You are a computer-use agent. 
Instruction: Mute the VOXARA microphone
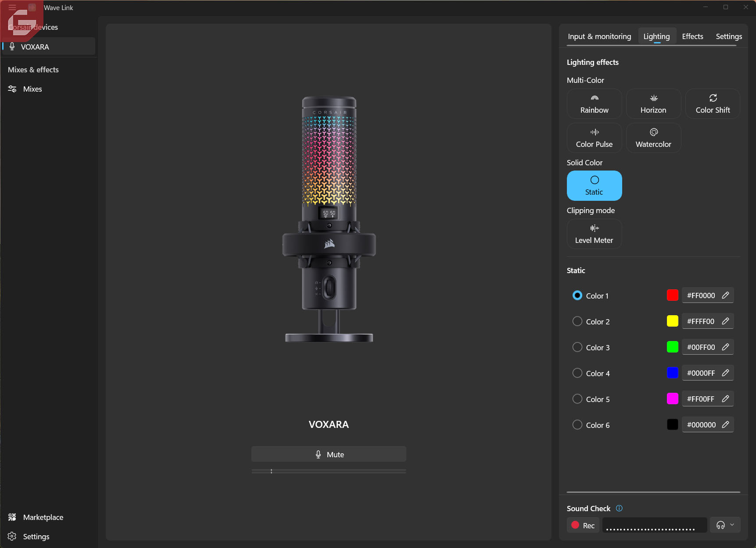[x=329, y=454]
